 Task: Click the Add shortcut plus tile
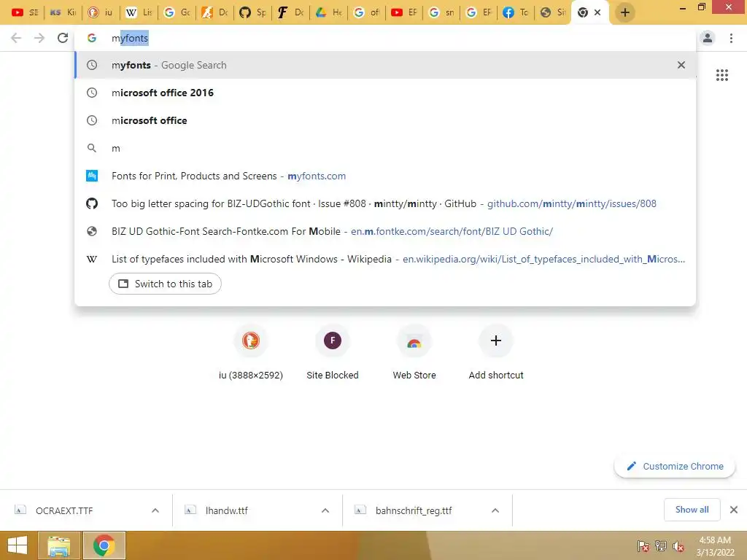tap(496, 354)
